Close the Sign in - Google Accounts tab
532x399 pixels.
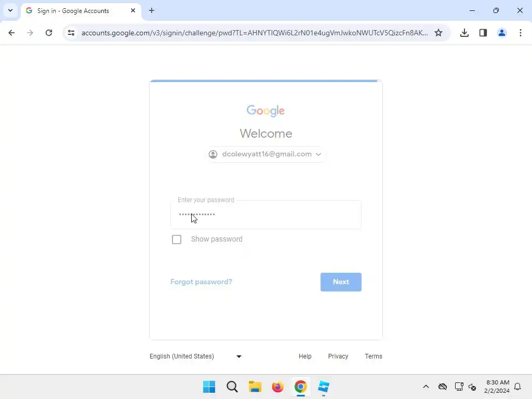pyautogui.click(x=133, y=10)
